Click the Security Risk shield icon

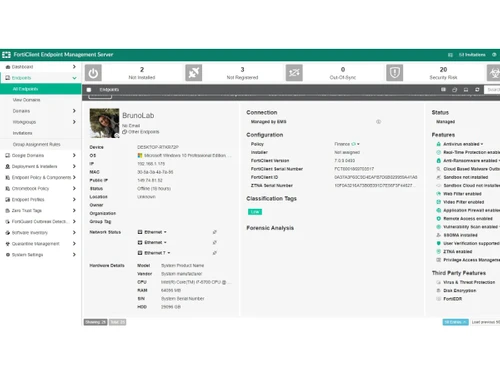tap(395, 73)
